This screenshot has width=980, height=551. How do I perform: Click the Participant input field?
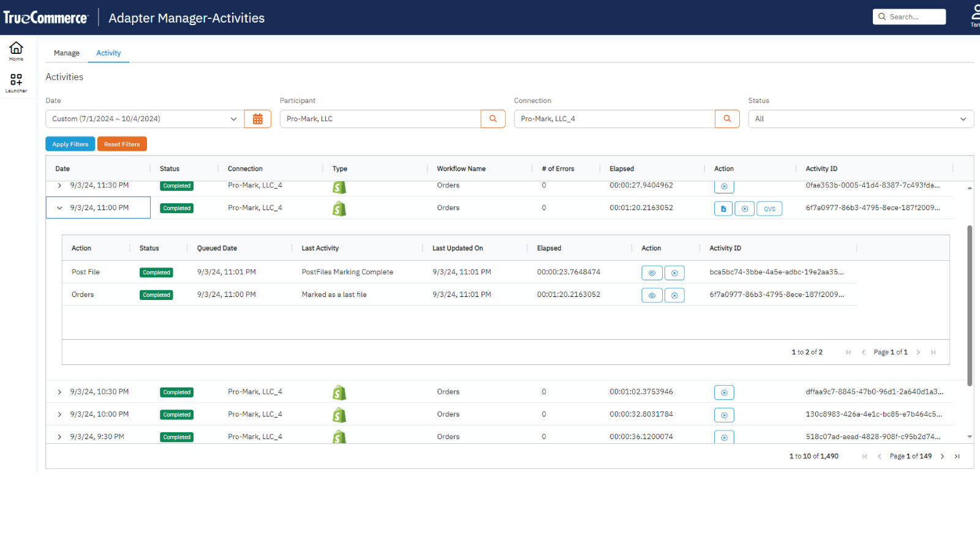coord(380,119)
